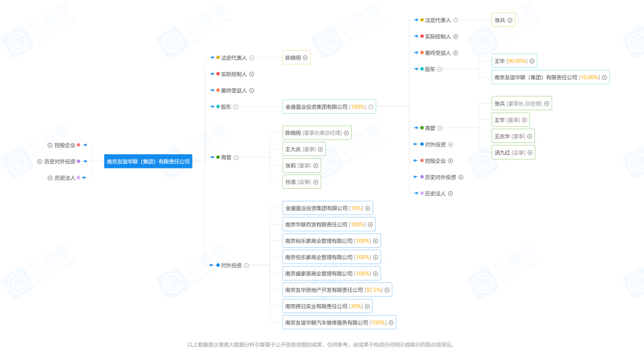Click the blue arrow beside root 高管
Image resolution: width=644 pixels, height=355 pixels.
tap(212, 157)
